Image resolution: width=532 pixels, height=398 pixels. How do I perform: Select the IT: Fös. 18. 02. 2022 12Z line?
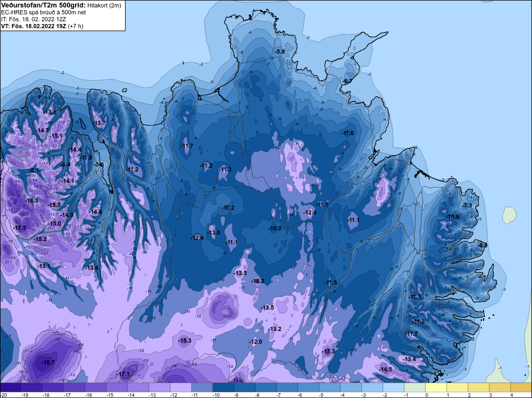[x=34, y=19]
